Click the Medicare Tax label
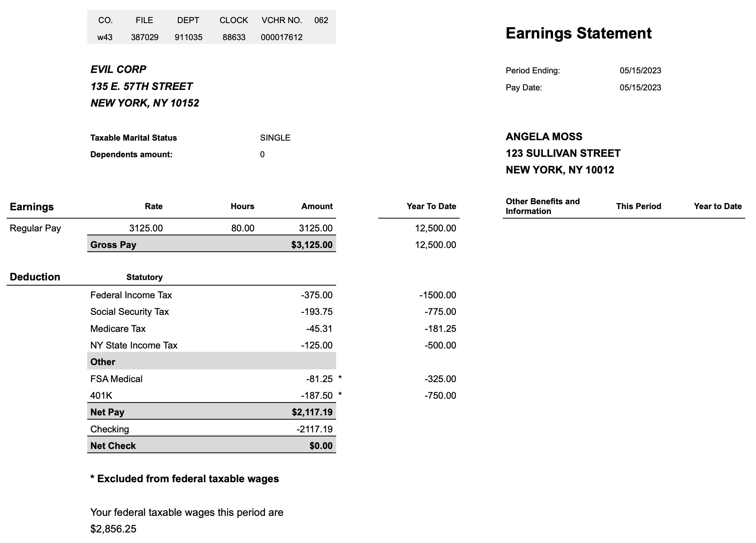 click(118, 329)
